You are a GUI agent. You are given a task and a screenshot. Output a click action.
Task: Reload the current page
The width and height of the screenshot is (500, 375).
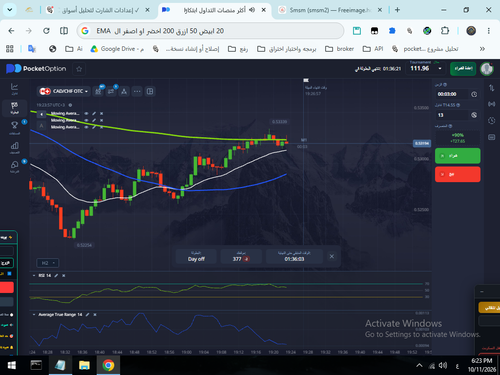[x=46, y=31]
